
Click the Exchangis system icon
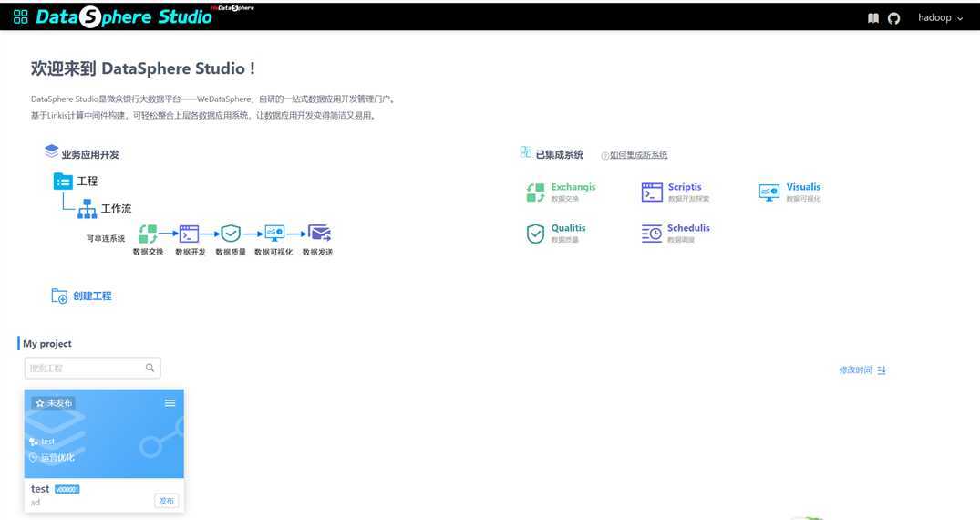(x=536, y=192)
